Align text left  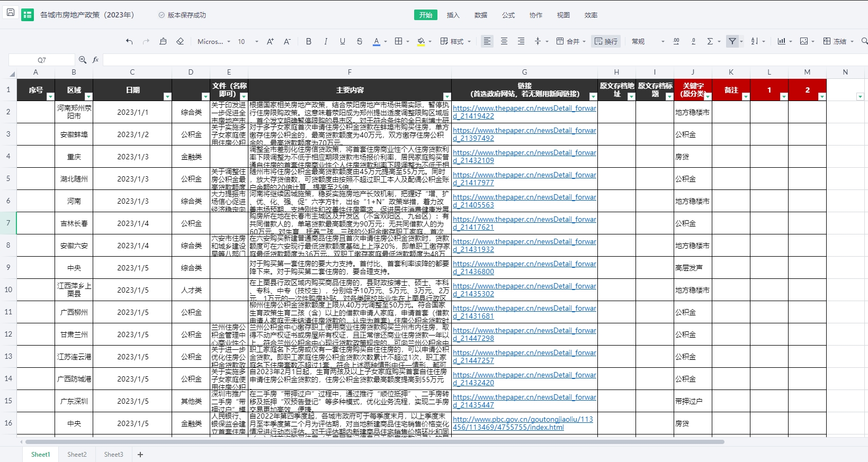pos(487,41)
